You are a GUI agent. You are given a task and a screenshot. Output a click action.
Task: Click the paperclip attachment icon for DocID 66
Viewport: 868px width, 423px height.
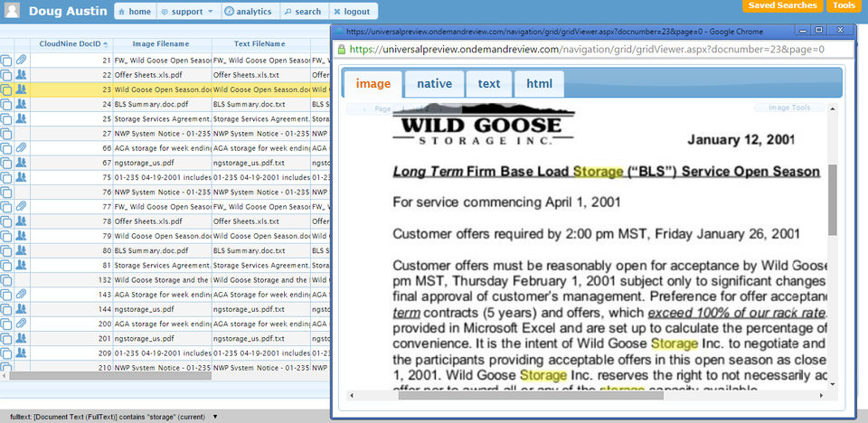tap(21, 148)
